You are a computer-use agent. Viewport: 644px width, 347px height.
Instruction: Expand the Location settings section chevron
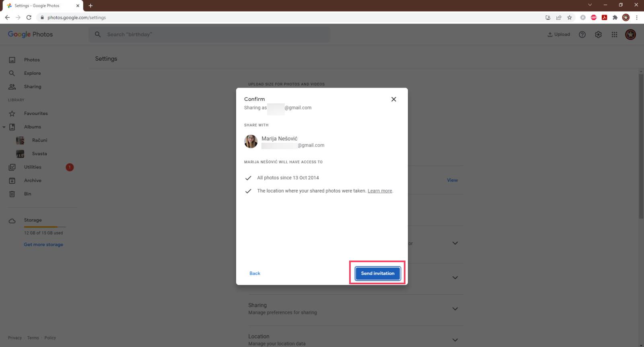[x=455, y=340]
